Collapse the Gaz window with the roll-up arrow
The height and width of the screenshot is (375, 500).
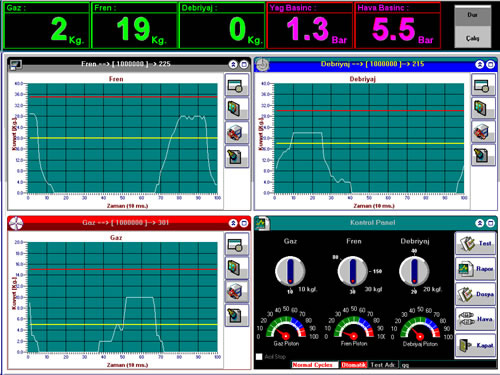(x=233, y=223)
